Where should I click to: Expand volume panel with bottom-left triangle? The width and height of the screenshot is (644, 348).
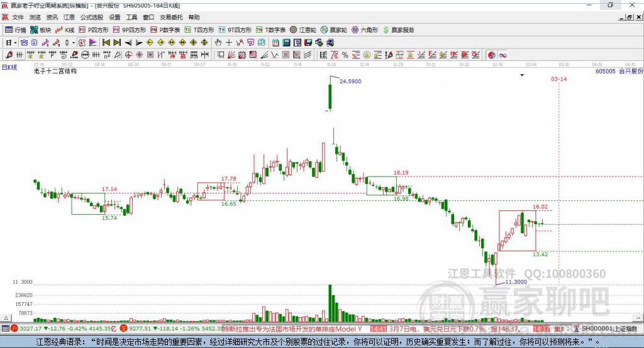pyautogui.click(x=6, y=318)
